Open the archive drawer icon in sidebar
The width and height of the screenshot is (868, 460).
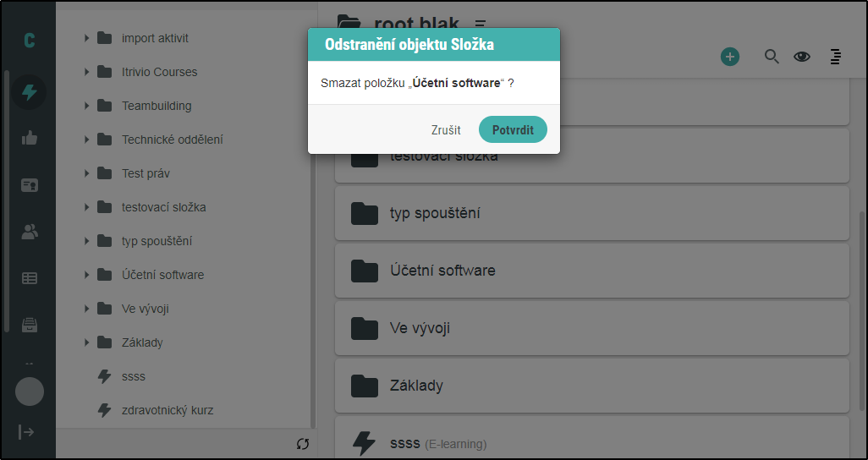pyautogui.click(x=30, y=325)
